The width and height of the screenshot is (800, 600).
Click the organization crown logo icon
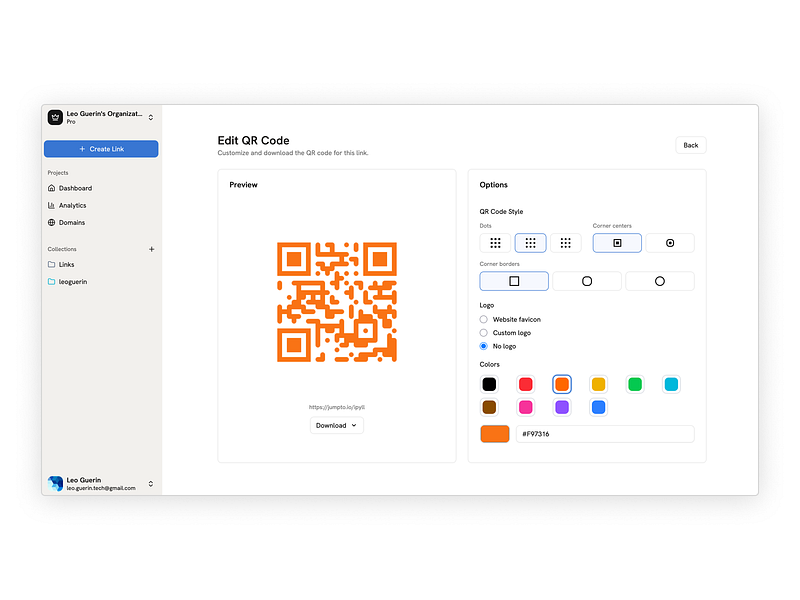click(x=55, y=117)
